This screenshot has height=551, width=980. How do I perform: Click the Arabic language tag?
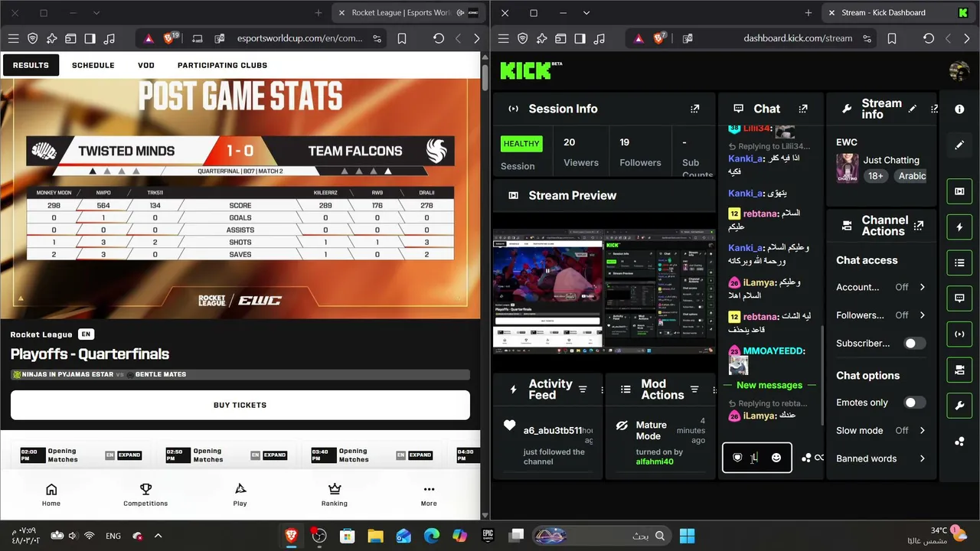pyautogui.click(x=912, y=176)
